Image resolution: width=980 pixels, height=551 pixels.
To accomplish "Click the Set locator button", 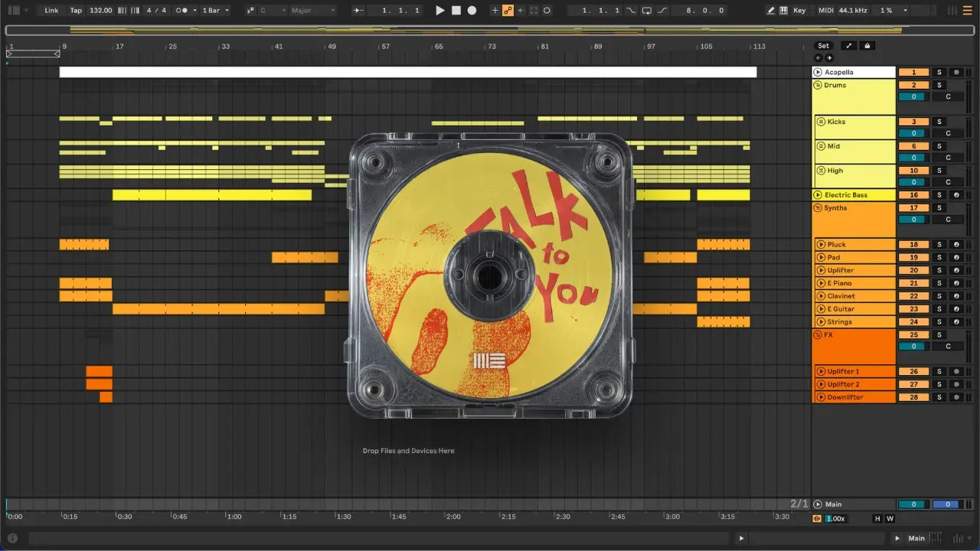I will 823,46.
